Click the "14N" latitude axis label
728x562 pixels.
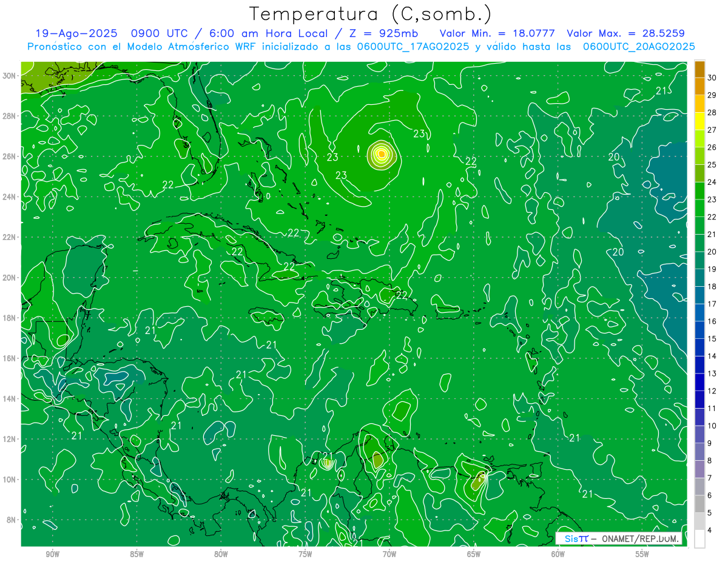point(9,398)
